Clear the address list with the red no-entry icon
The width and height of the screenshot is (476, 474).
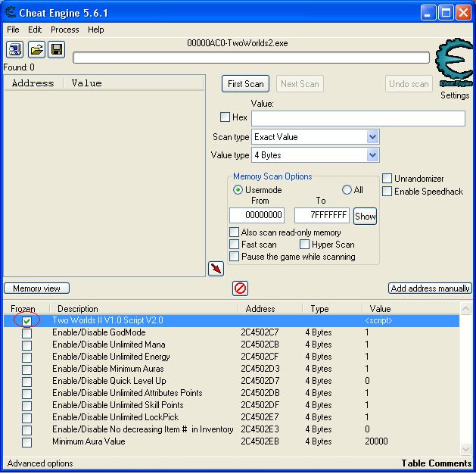tap(240, 288)
